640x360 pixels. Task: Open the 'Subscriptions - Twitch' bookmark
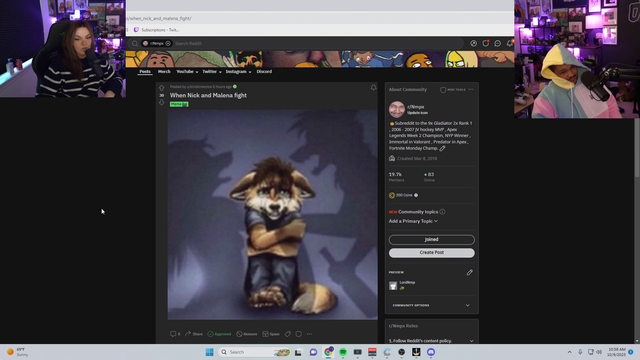[x=157, y=30]
